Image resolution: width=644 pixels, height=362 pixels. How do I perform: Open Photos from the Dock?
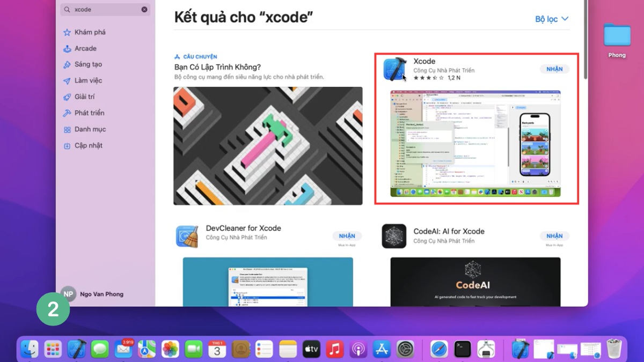tap(170, 349)
